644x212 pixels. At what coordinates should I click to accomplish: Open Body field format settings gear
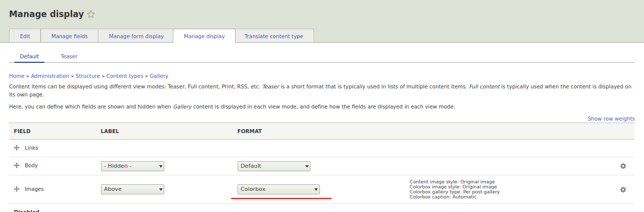click(x=623, y=166)
